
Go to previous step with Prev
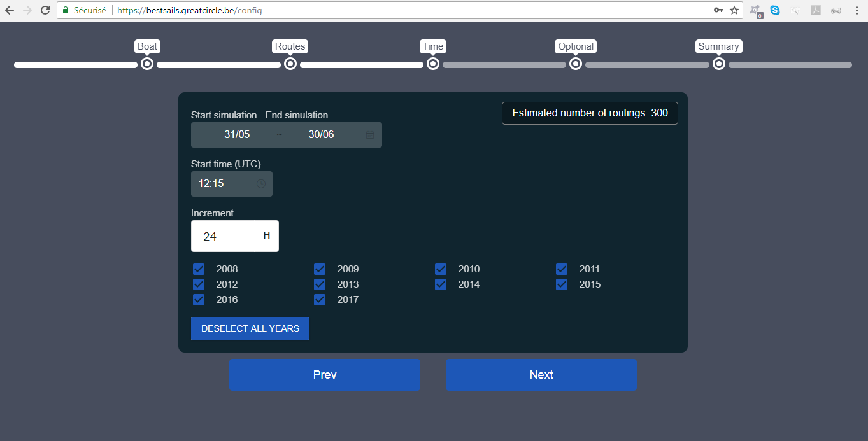coord(325,375)
